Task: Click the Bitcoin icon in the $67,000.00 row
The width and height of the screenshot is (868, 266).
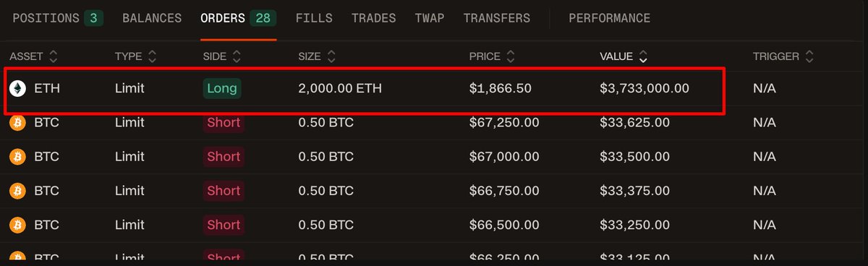Action: [17, 157]
